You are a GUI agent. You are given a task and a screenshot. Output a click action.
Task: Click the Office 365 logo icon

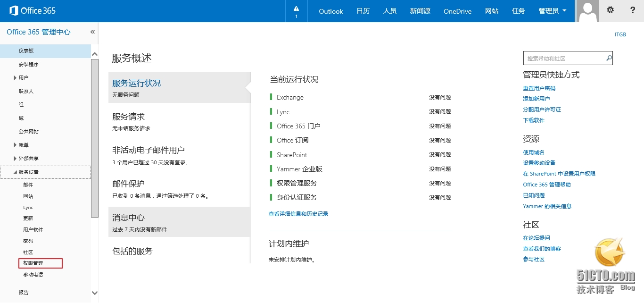[x=14, y=10]
